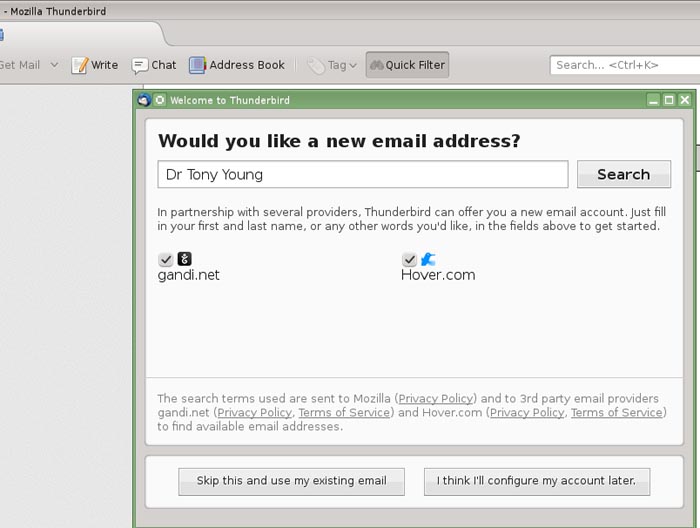Click I think I'll configure my account later
The height and width of the screenshot is (528, 700).
pyautogui.click(x=537, y=482)
